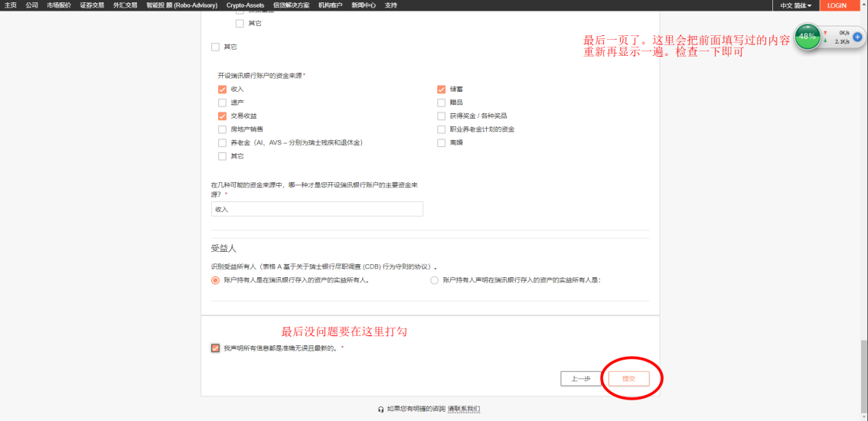Toggle the declaration checkbox 我声明所有信息都是准确无误
868x421 pixels.
coord(216,348)
